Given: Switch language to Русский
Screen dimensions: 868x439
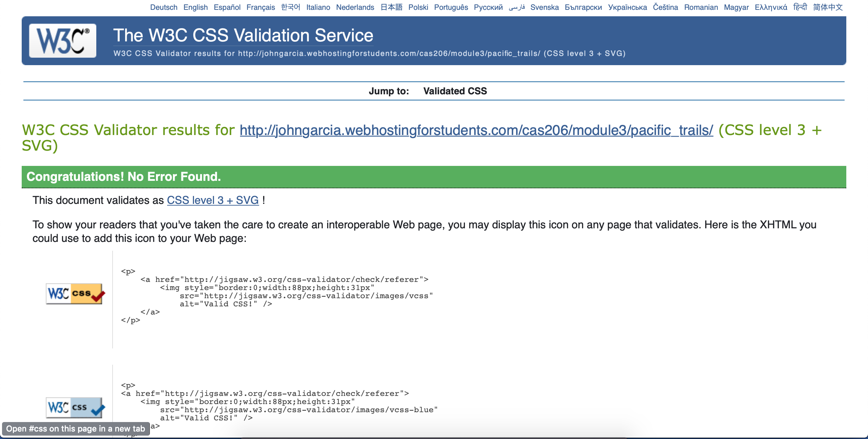Looking at the screenshot, I should click(x=488, y=7).
